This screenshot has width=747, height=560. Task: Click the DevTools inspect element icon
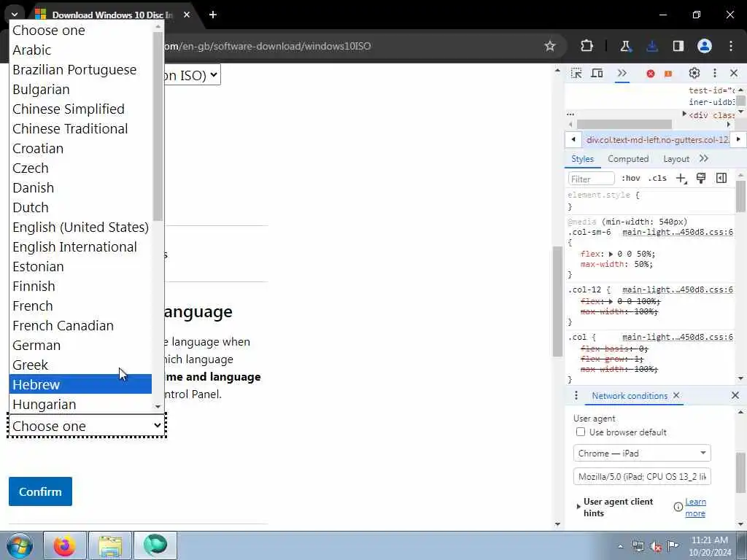576,74
